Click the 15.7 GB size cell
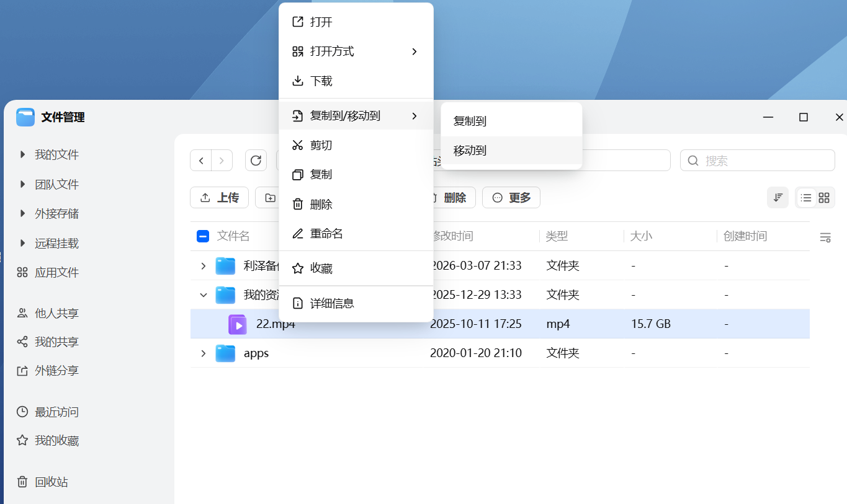This screenshot has width=847, height=504. [651, 324]
